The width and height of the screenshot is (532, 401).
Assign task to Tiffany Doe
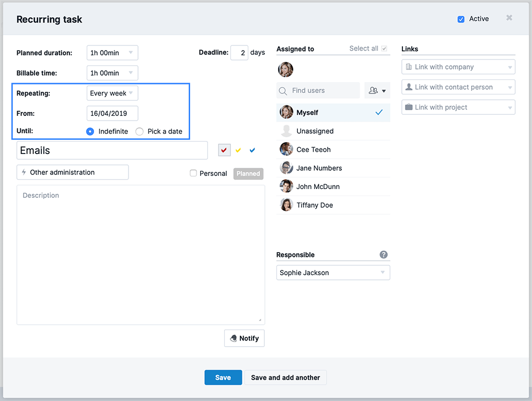pyautogui.click(x=333, y=205)
